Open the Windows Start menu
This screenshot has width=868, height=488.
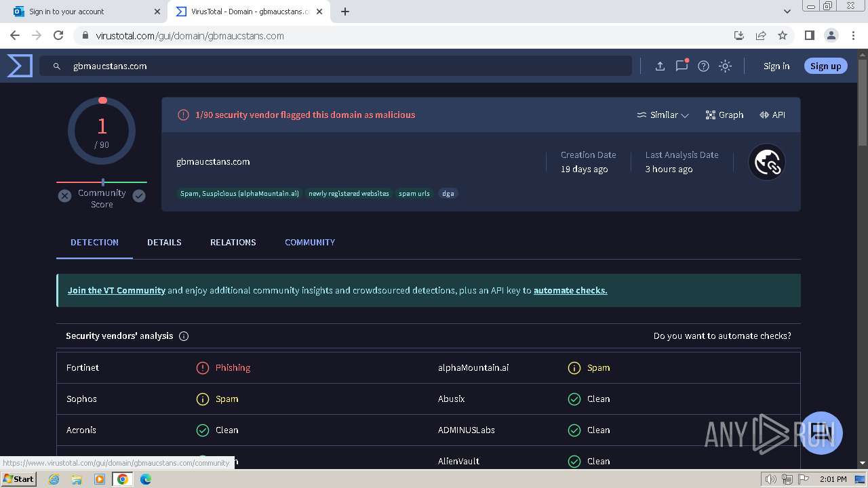pyautogui.click(x=18, y=479)
